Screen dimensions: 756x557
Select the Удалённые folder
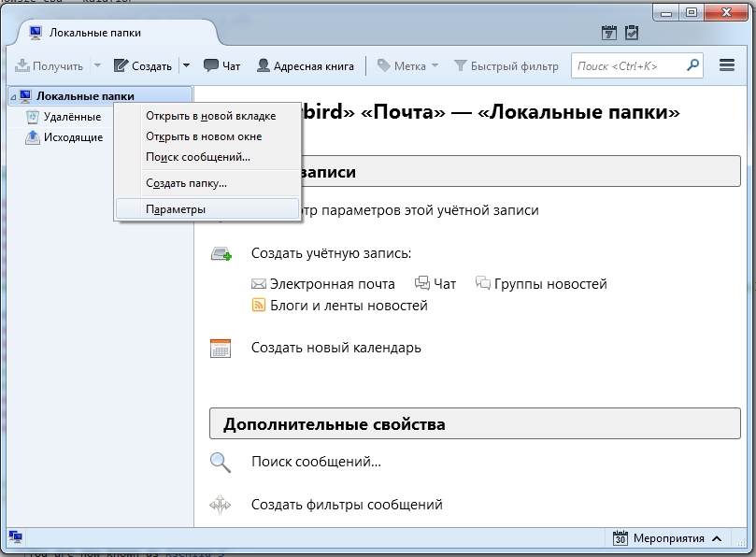click(x=72, y=117)
